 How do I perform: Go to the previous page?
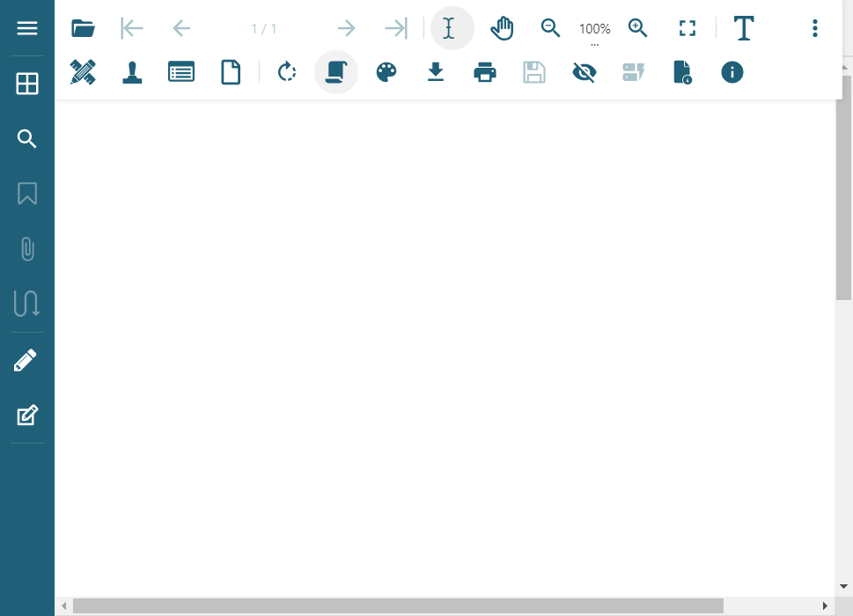click(x=181, y=28)
